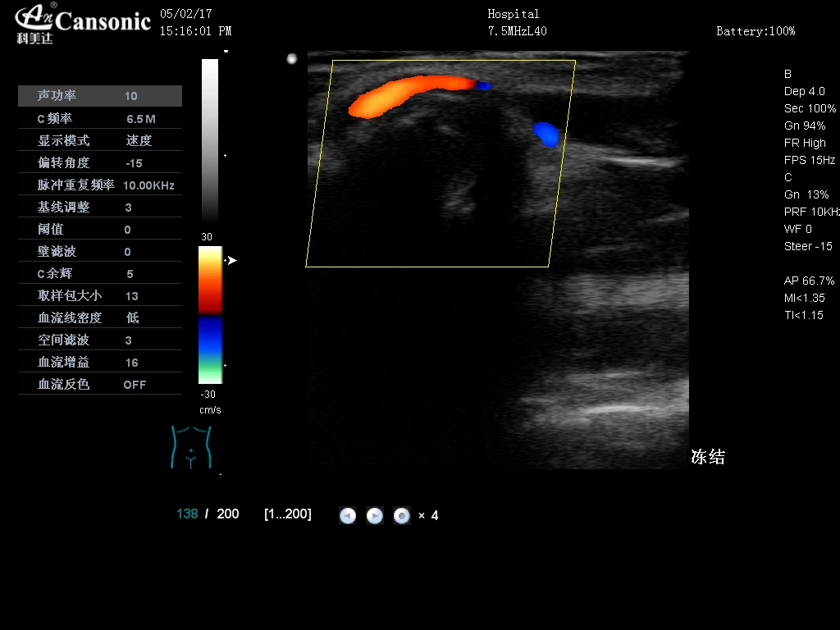
Task: Click the MI<1.35 index
Action: tap(804, 298)
